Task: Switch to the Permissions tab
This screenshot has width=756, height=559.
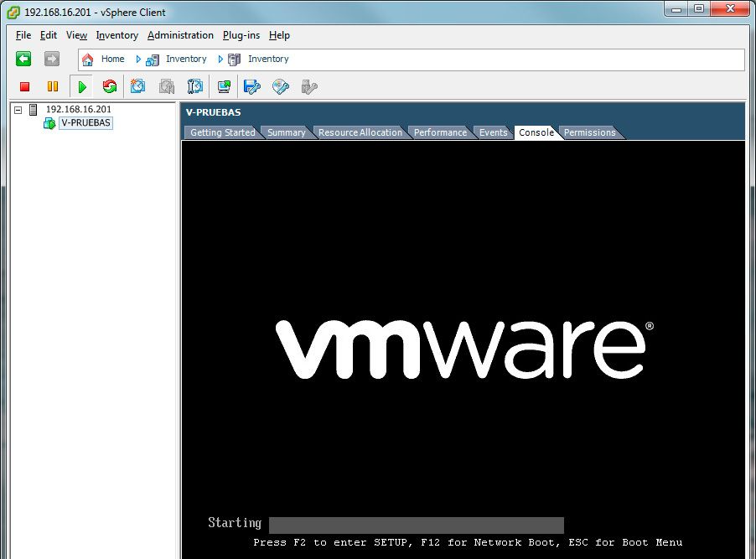Action: pos(590,132)
